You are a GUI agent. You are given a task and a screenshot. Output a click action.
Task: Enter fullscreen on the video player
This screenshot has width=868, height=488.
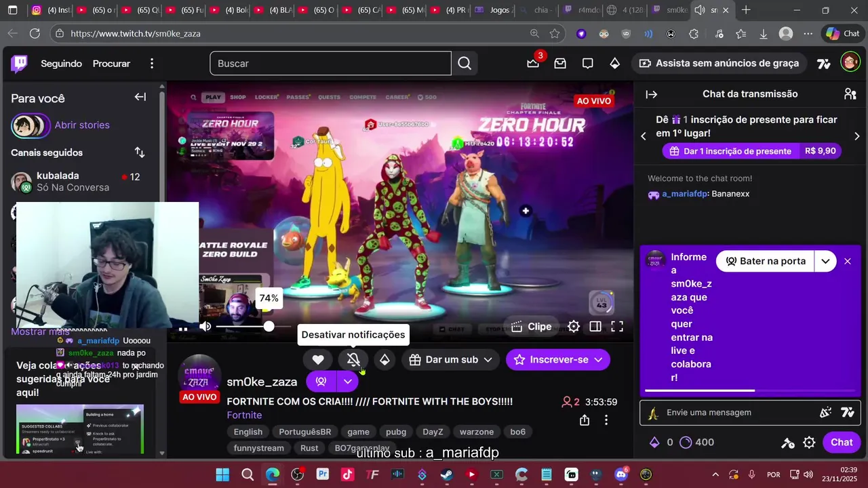click(617, 327)
